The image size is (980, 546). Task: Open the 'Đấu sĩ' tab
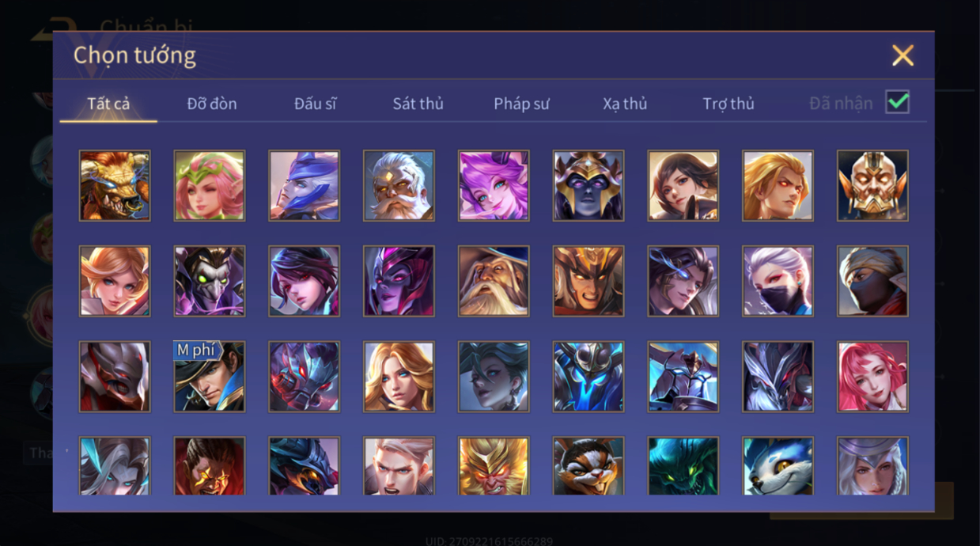[316, 104]
